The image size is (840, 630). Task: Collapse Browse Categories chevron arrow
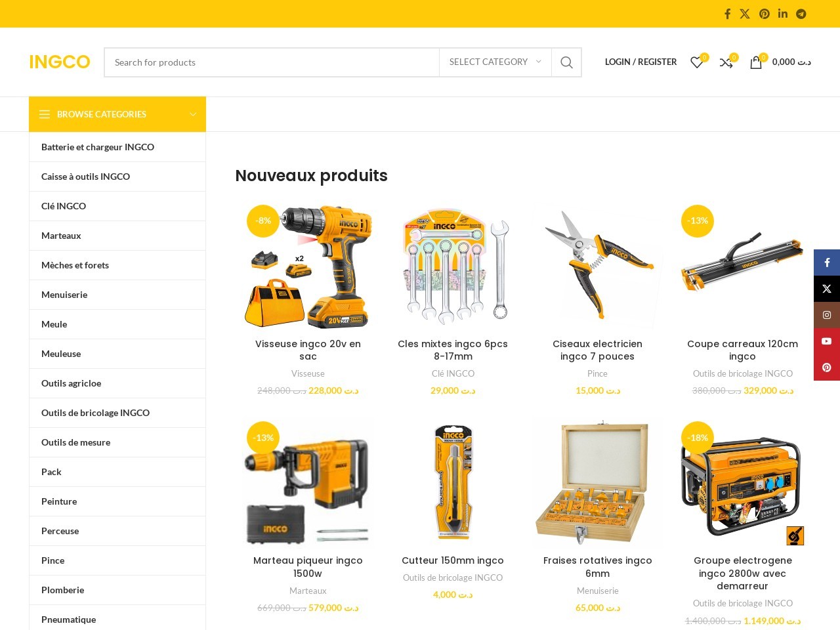click(193, 114)
